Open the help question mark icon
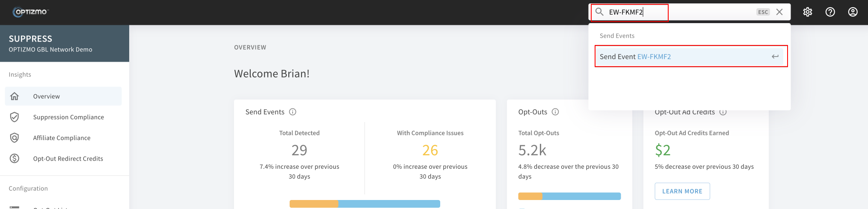The image size is (868, 209). (830, 12)
